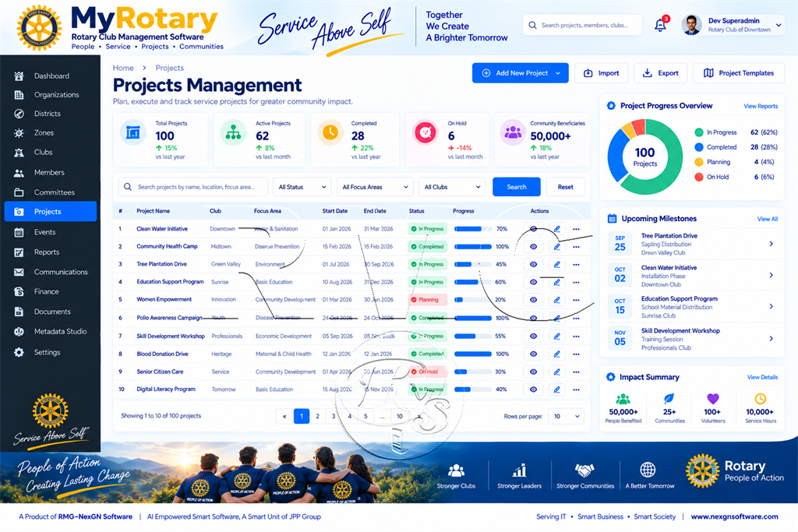
Task: Expand the Dev Superadmin account menu
Action: (779, 25)
